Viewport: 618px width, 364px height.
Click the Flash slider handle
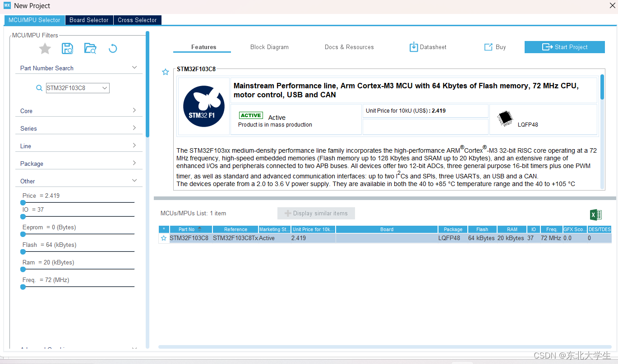[x=23, y=252]
